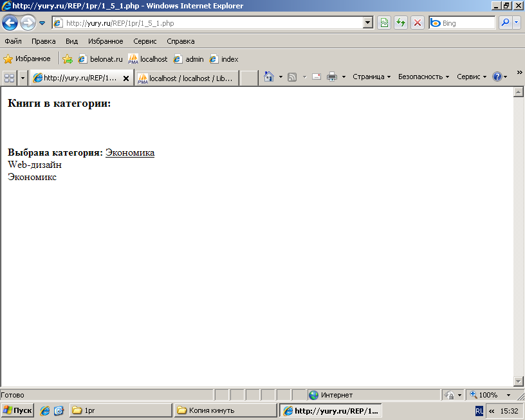The height and width of the screenshot is (420, 525).
Task: Open the Правка menu
Action: [x=44, y=41]
